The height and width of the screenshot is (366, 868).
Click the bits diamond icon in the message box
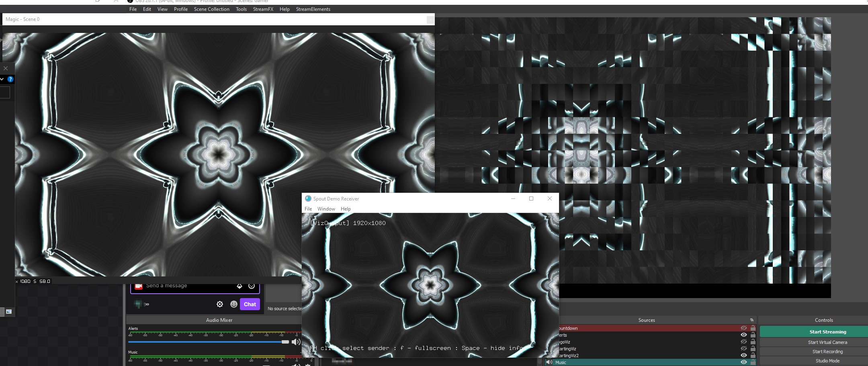(x=240, y=286)
